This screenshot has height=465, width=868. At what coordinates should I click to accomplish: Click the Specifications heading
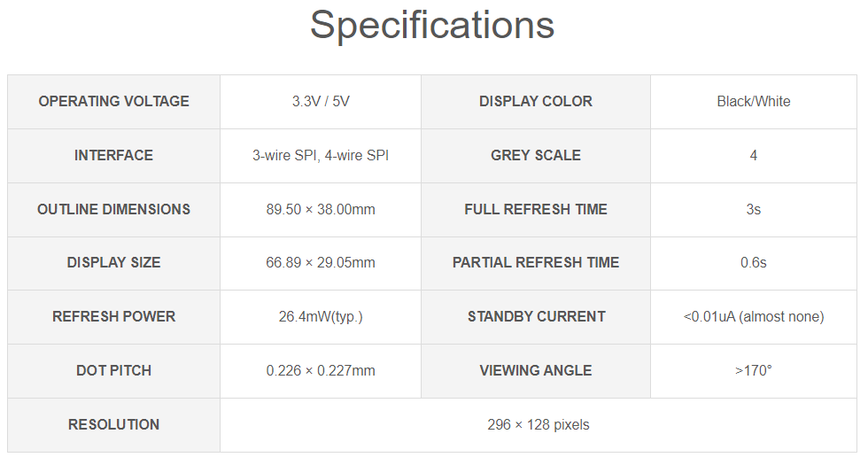pos(432,25)
